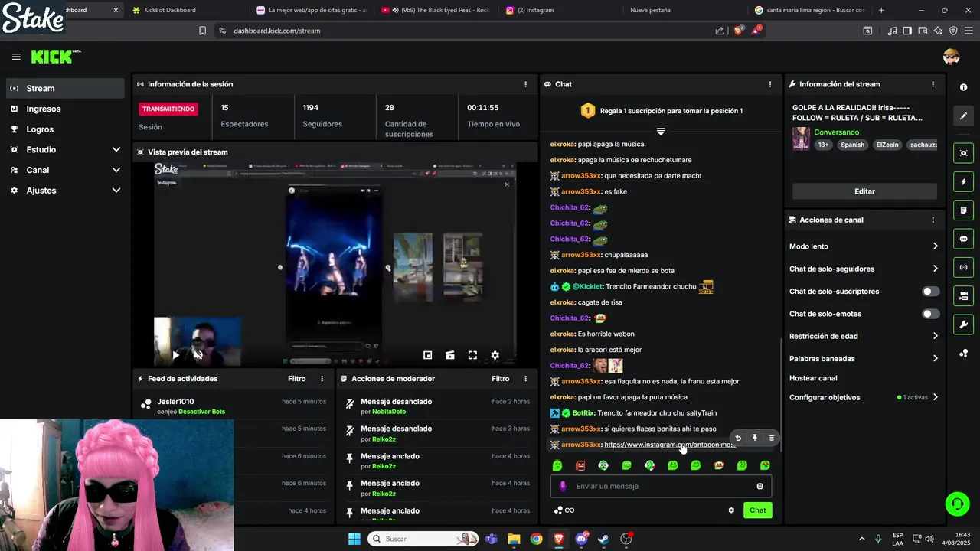Click the chat bubble icon in right sidebar
The height and width of the screenshot is (551, 980).
(963, 239)
